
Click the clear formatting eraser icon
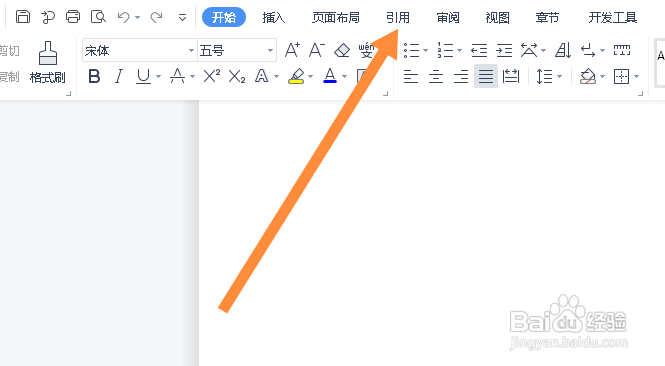coord(342,51)
